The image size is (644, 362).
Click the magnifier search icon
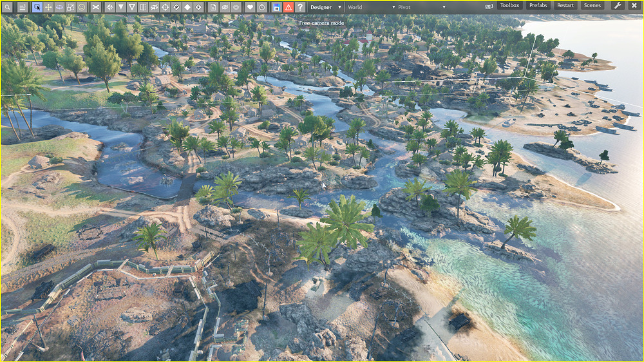tap(6, 7)
